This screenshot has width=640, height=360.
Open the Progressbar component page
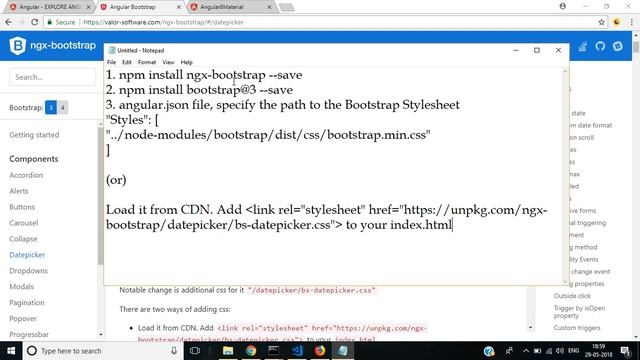pyautogui.click(x=29, y=334)
